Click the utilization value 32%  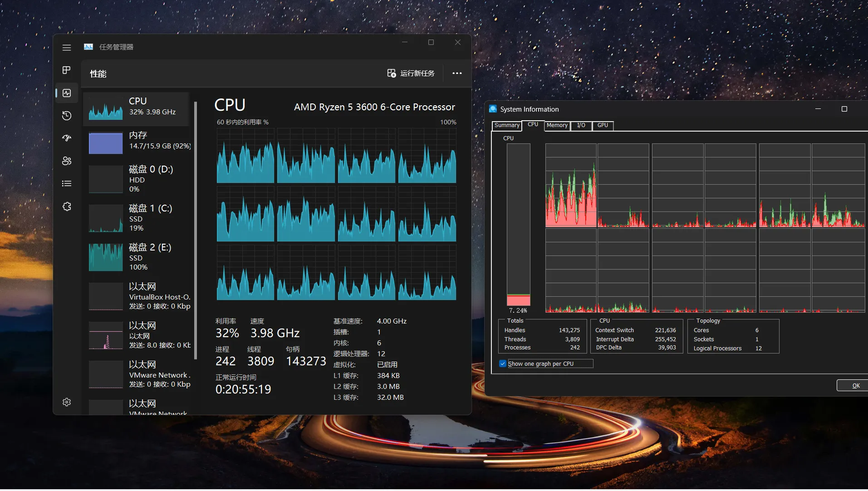coord(227,333)
